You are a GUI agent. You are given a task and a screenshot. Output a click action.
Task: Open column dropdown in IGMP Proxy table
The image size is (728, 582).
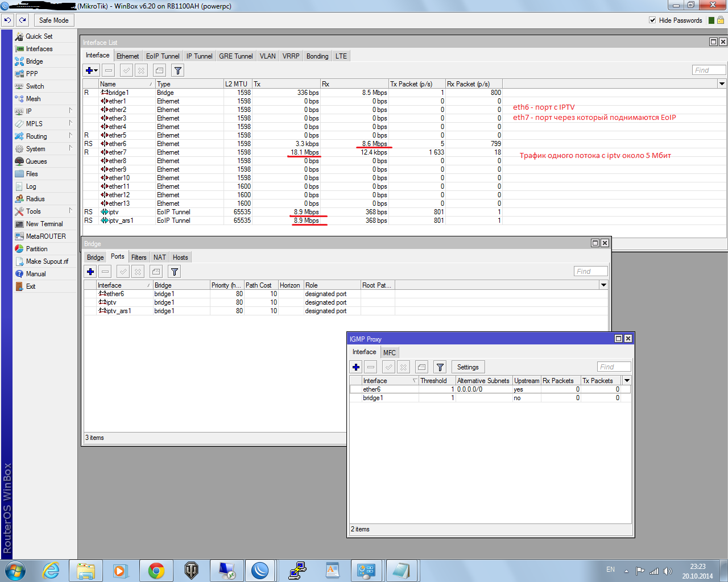pyautogui.click(x=627, y=380)
